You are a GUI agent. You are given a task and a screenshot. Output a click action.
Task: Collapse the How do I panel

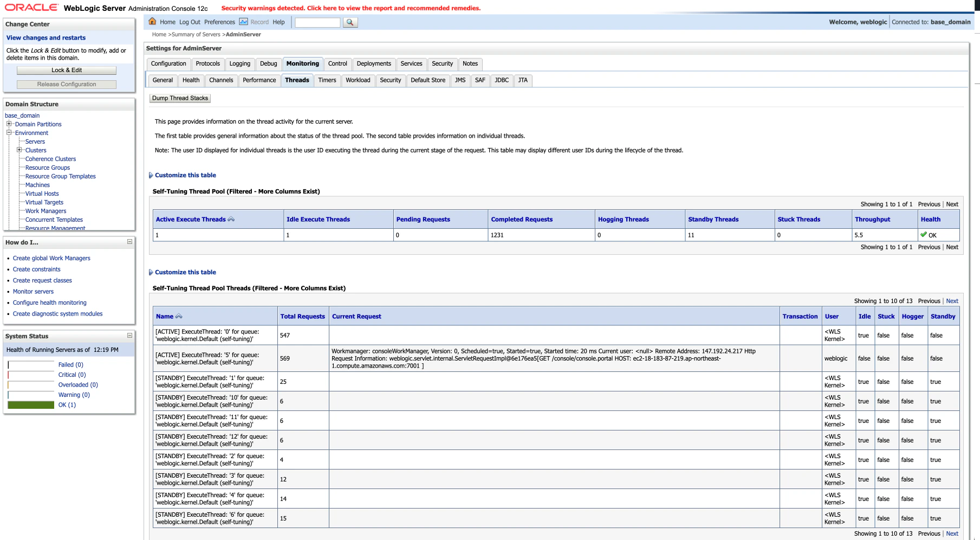pos(129,242)
